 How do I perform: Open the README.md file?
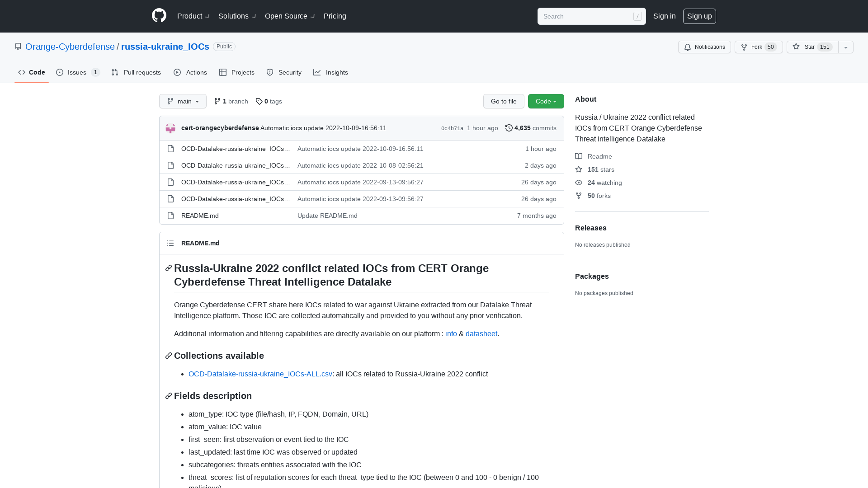click(x=200, y=216)
